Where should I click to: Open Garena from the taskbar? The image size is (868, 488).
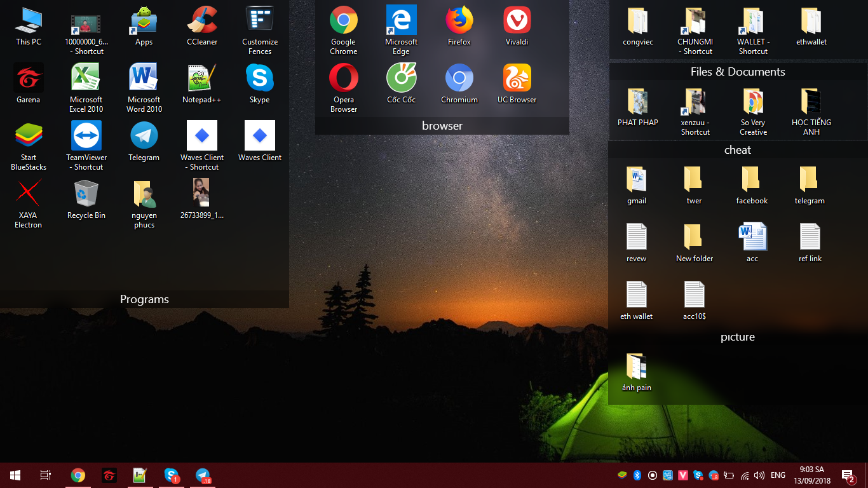pos(109,475)
